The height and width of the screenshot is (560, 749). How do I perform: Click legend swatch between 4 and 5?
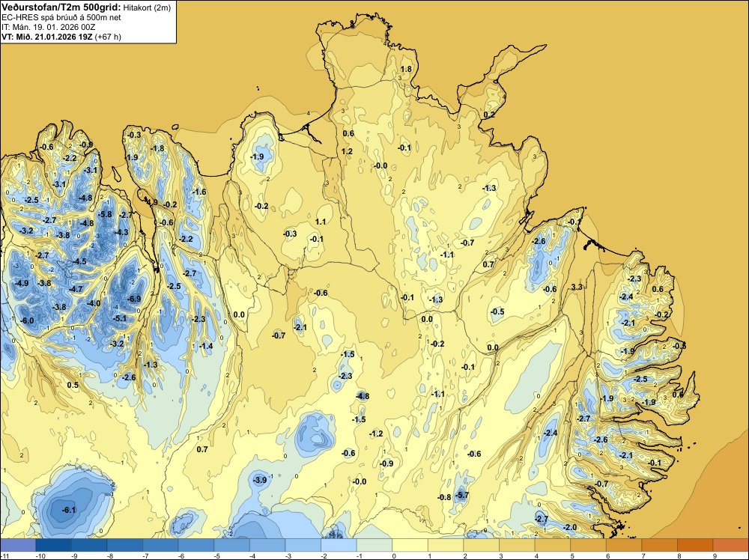coord(553,545)
